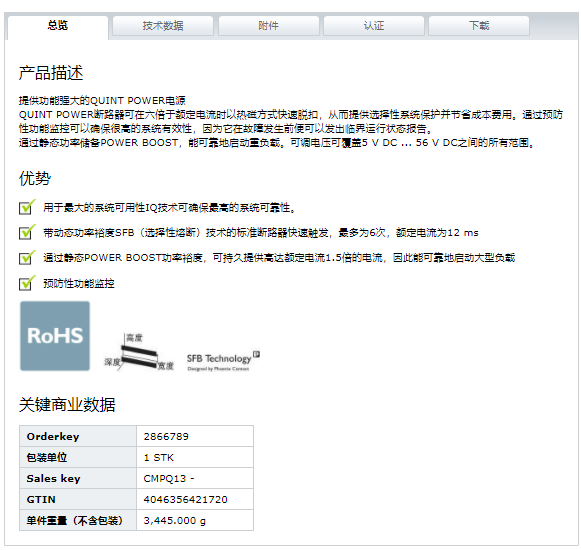
Task: Click the checkmark beside 预防性功能监控
Action: tap(27, 283)
